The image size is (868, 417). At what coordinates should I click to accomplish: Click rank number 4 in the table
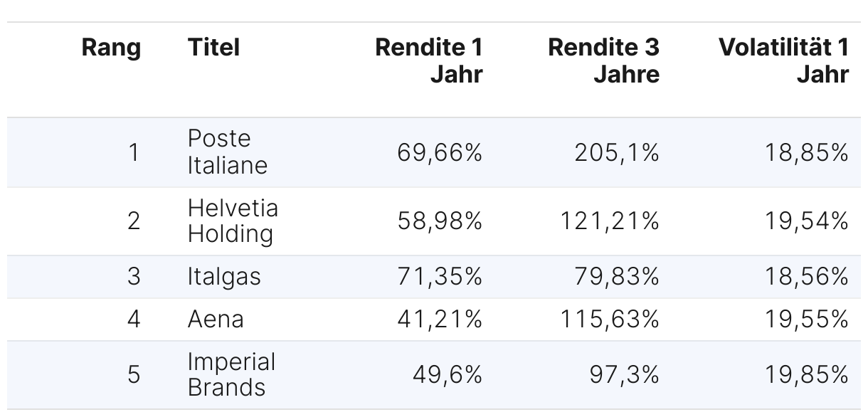pyautogui.click(x=134, y=320)
